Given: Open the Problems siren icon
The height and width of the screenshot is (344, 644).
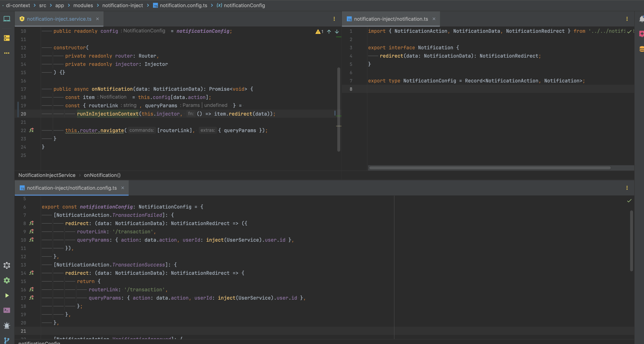Looking at the screenshot, I should (x=7, y=325).
